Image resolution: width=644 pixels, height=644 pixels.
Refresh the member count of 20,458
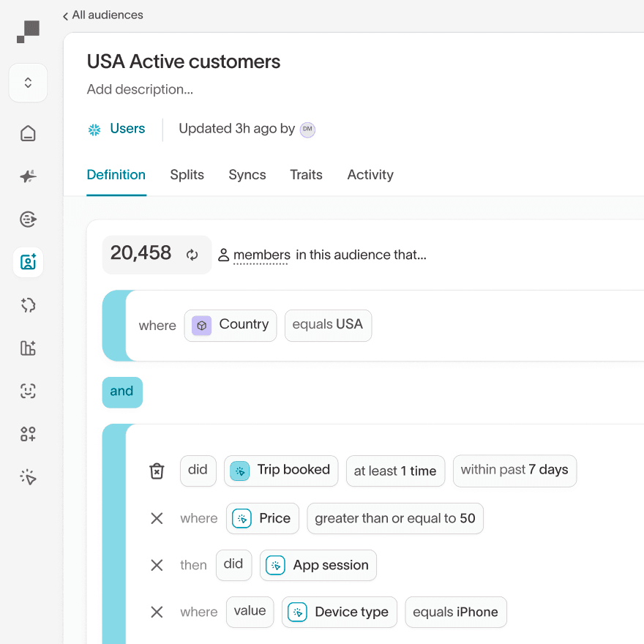[x=192, y=255]
